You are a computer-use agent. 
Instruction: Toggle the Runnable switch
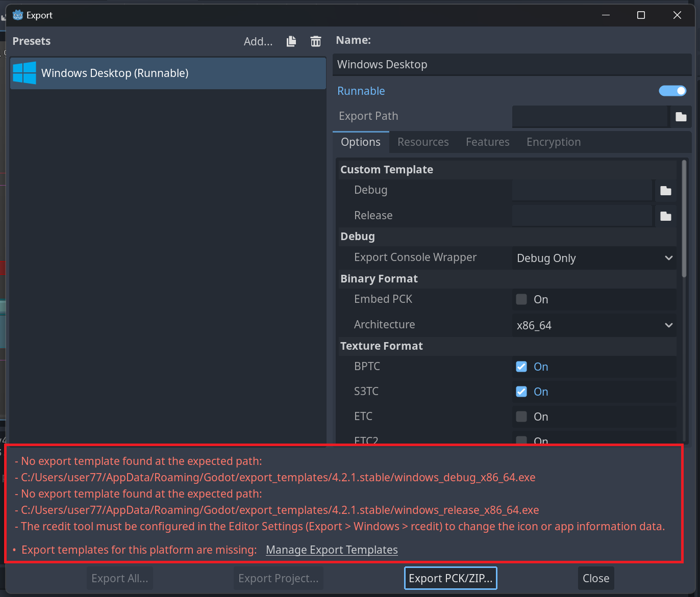[672, 91]
